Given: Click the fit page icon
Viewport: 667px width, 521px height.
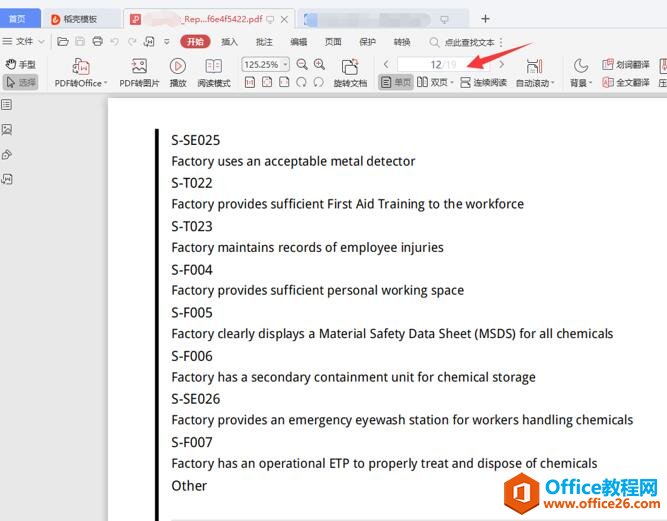Looking at the screenshot, I should 267,82.
